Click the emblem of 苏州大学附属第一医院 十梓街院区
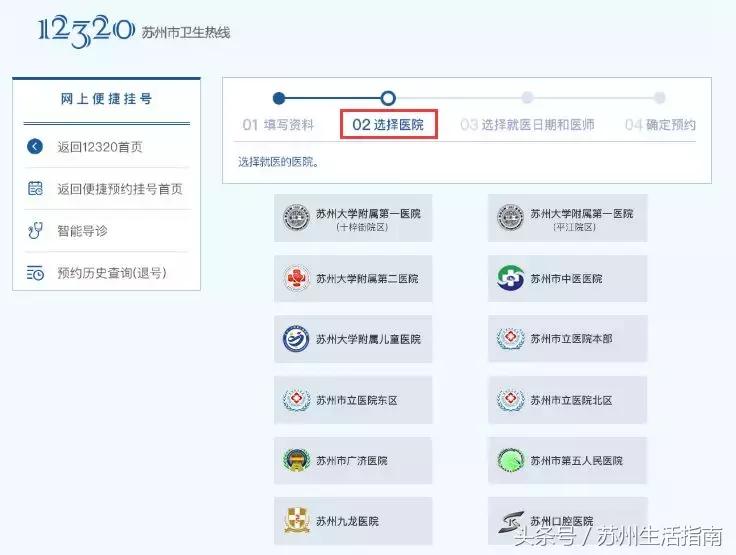The height and width of the screenshot is (555, 736). tap(296, 218)
